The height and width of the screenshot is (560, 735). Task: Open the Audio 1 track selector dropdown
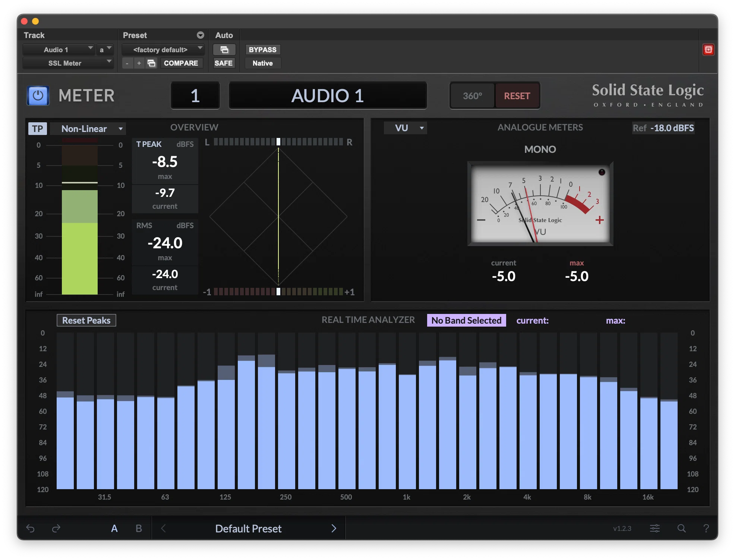tap(59, 50)
